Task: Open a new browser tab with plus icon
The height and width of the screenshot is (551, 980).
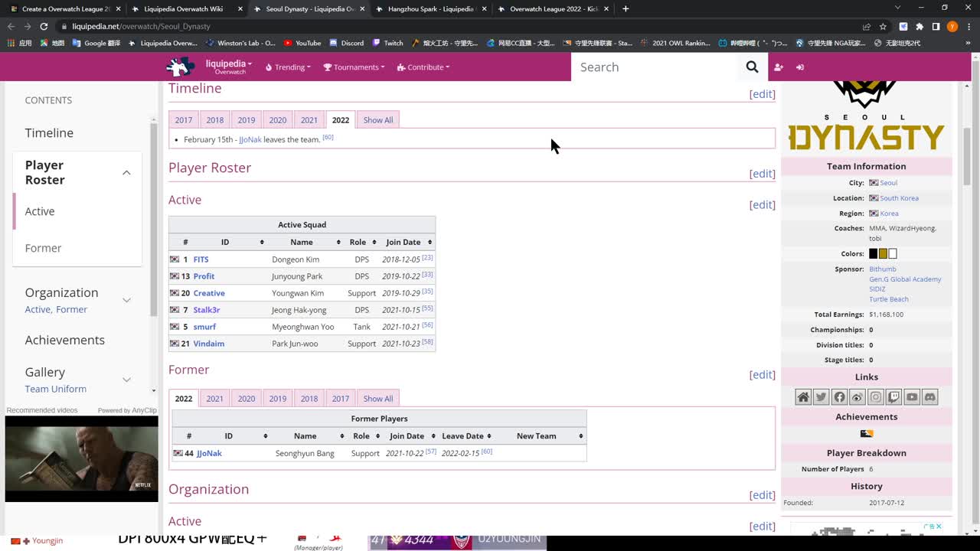Action: pyautogui.click(x=626, y=8)
